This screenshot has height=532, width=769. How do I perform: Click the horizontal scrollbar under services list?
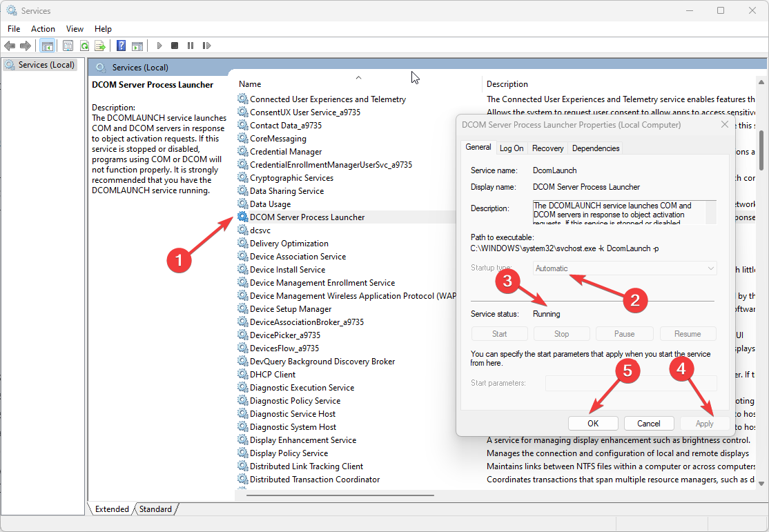(340, 495)
